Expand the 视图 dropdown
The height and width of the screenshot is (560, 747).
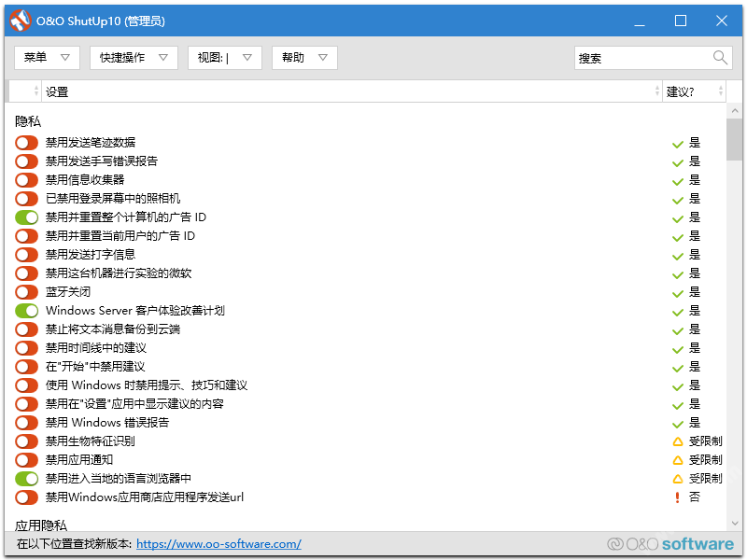(225, 58)
